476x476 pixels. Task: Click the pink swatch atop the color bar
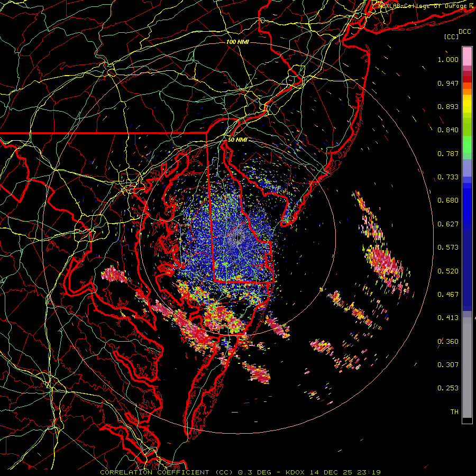point(467,56)
